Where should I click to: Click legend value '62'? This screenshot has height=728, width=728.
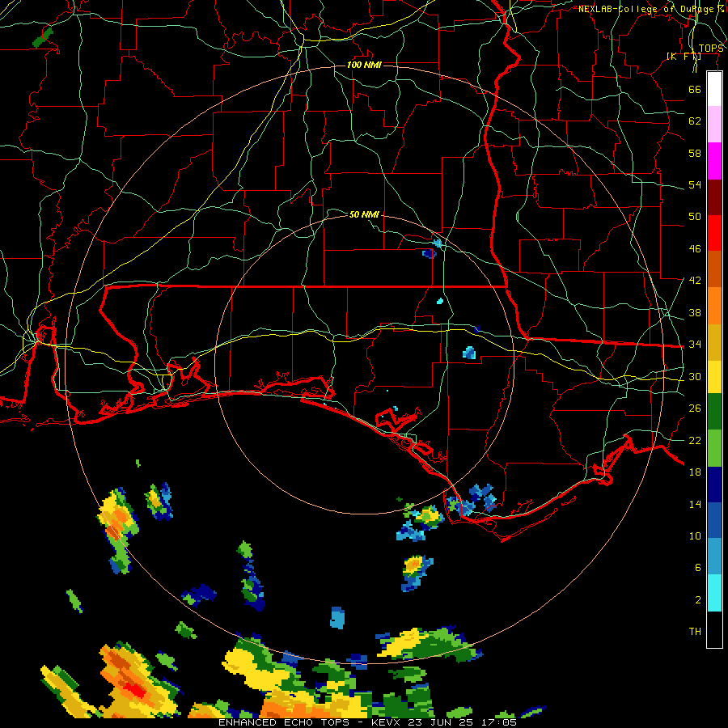pyautogui.click(x=695, y=121)
